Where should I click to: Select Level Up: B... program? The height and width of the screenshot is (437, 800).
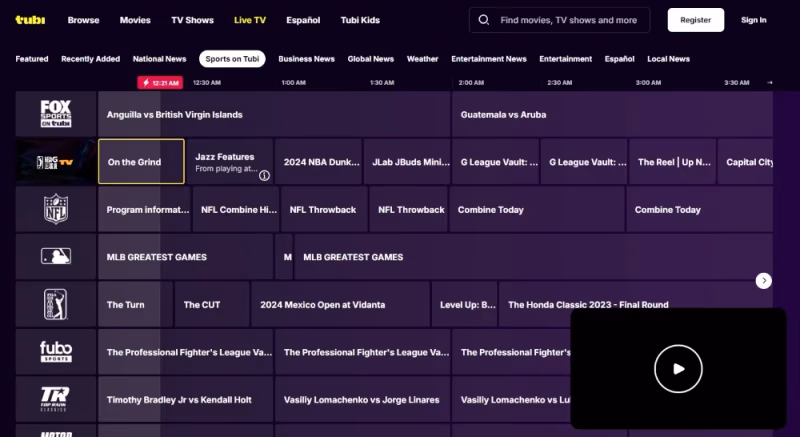tap(464, 304)
